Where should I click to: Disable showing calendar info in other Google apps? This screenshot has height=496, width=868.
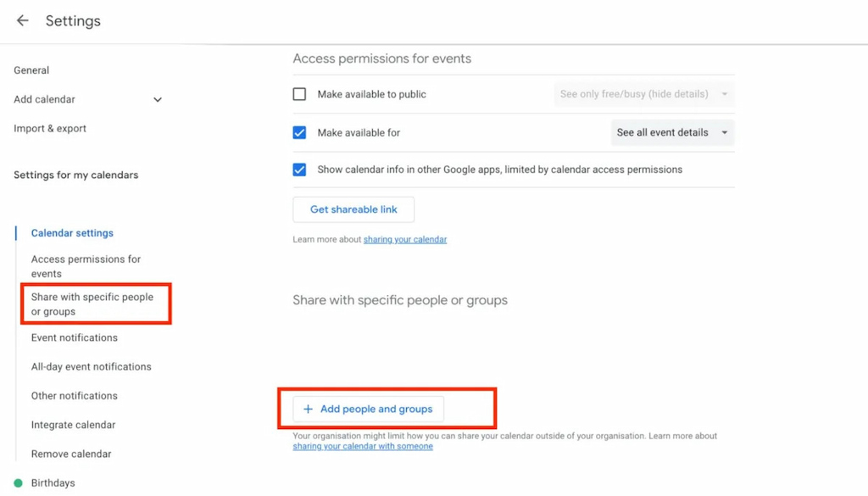coord(299,169)
